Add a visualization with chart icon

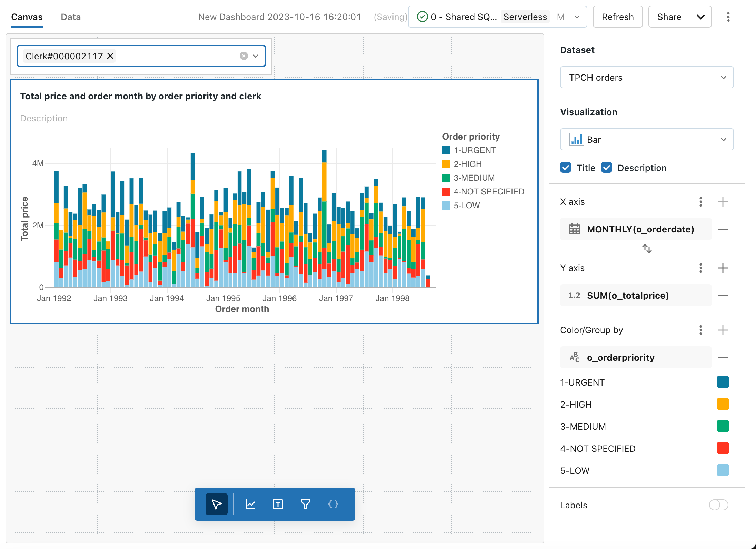[250, 504]
